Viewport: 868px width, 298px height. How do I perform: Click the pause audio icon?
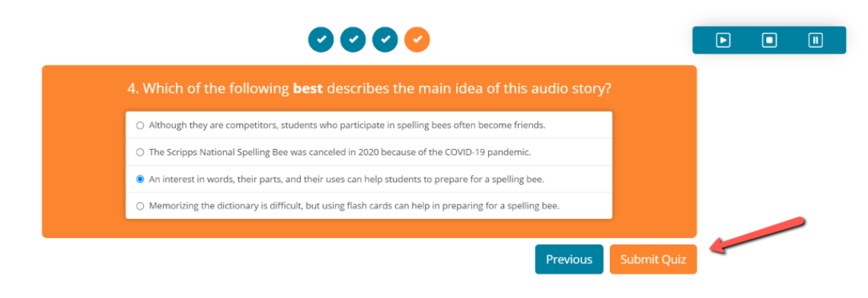click(815, 40)
